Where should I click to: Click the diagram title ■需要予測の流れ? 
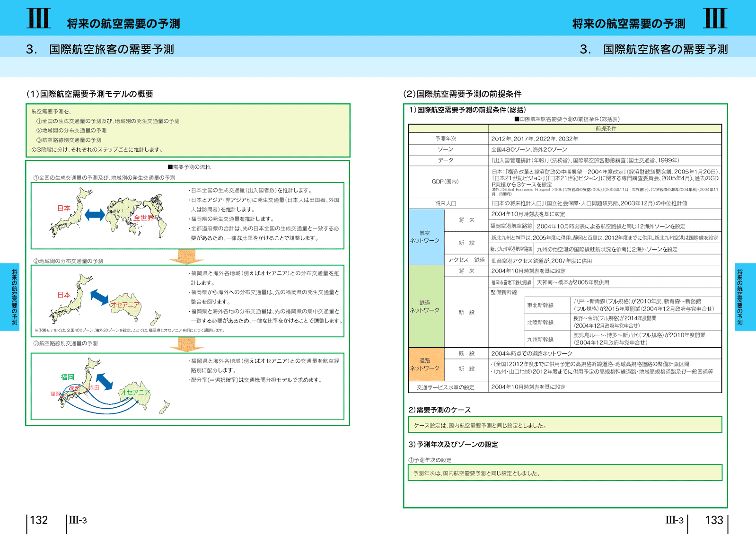click(x=189, y=167)
